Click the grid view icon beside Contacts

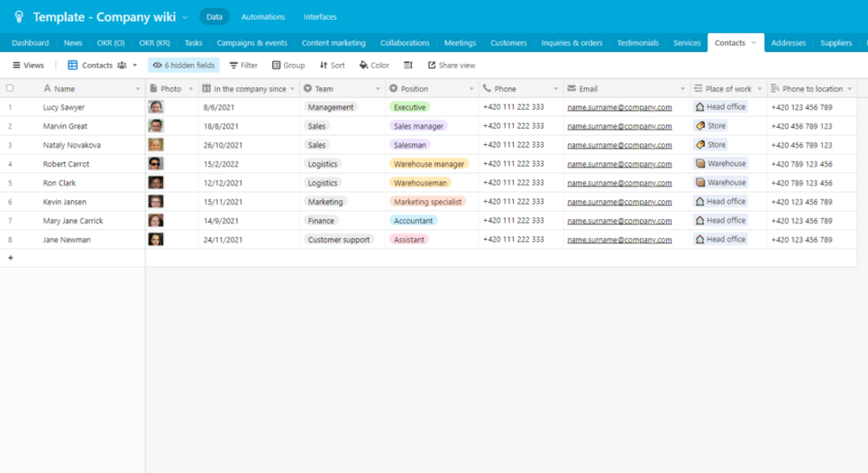click(x=73, y=66)
